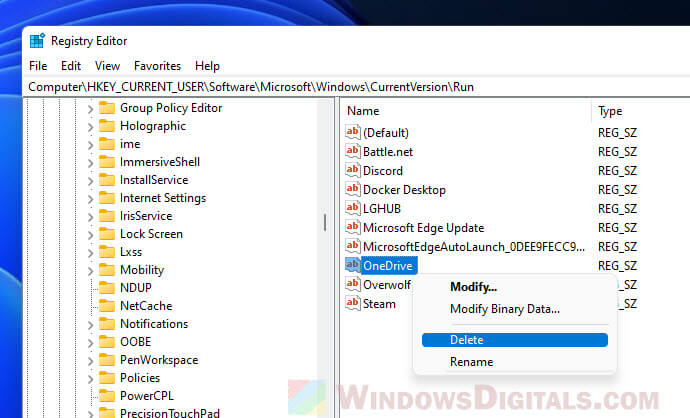Open the Help menu
This screenshot has height=418, width=690.
click(207, 66)
